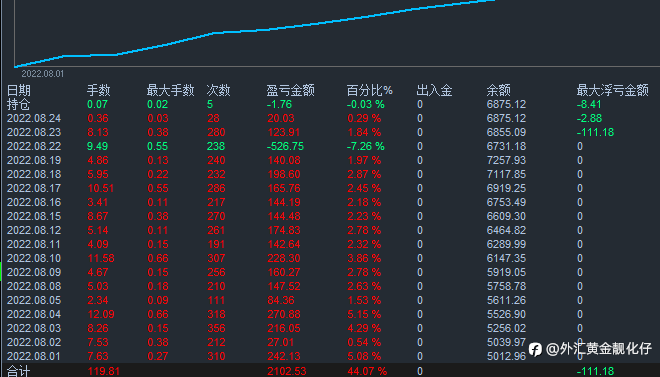Select the 2022.08.04 date row
The width and height of the screenshot is (660, 377).
tap(34, 314)
